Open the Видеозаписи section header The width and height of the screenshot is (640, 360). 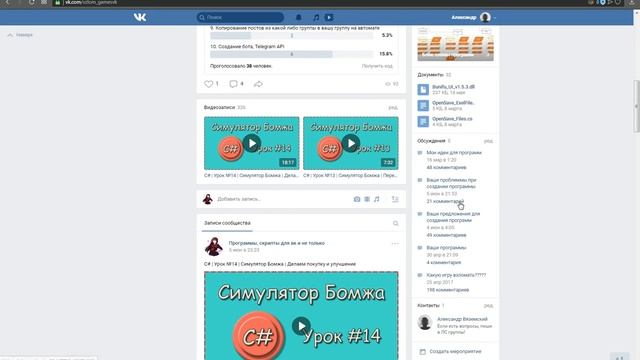coord(220,107)
